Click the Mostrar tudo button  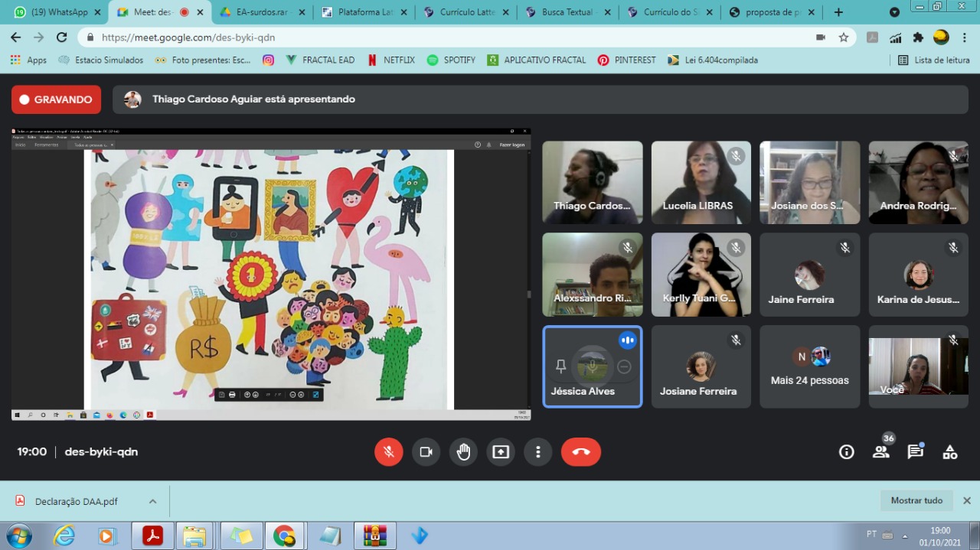pyautogui.click(x=916, y=501)
